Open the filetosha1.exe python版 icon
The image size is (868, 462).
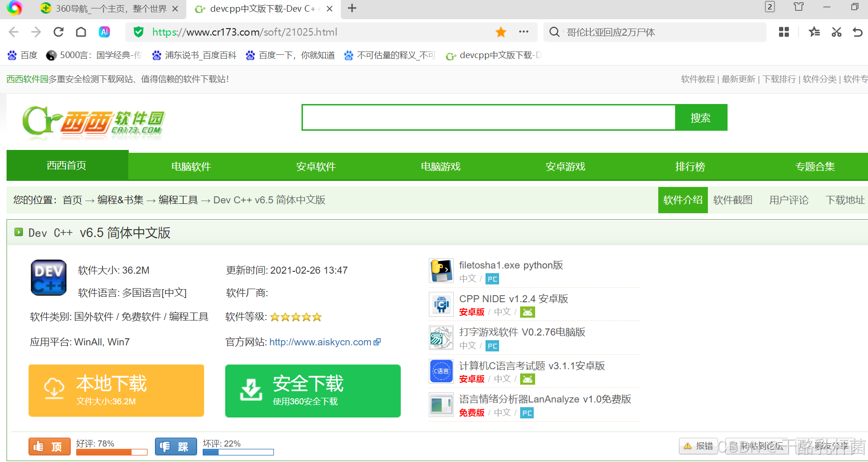point(441,270)
